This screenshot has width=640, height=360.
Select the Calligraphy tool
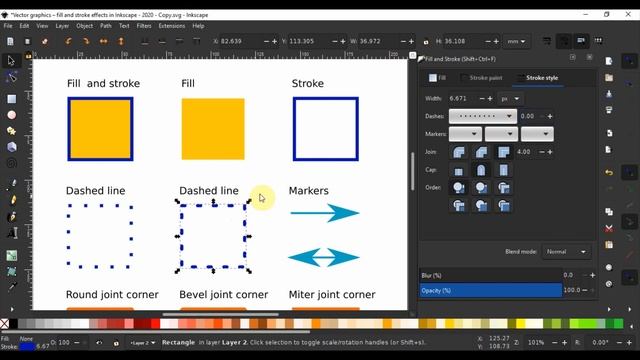click(12, 216)
